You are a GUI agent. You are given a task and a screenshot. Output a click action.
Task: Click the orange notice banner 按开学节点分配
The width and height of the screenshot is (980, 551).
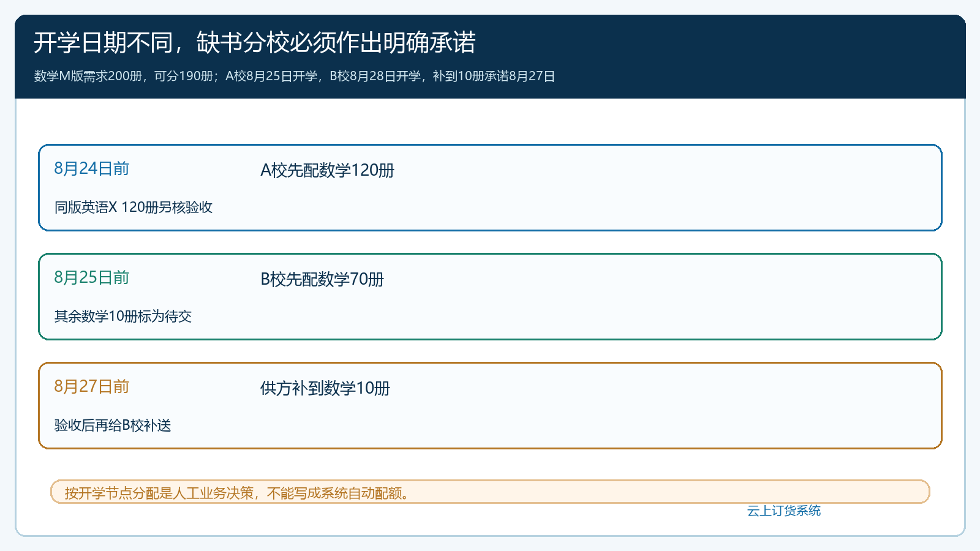coord(490,492)
